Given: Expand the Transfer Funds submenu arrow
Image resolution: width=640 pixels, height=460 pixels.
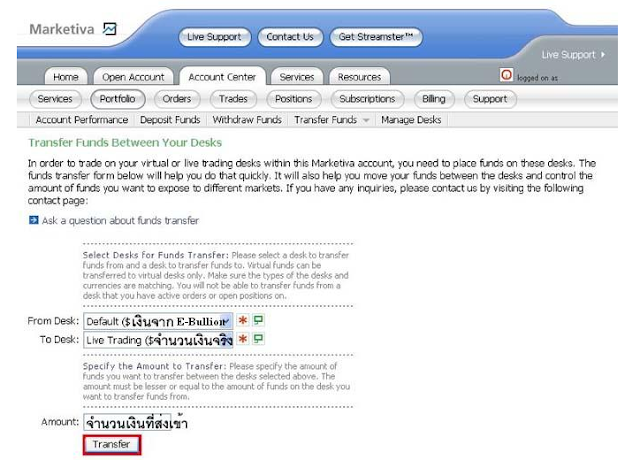Looking at the screenshot, I should pyautogui.click(x=366, y=120).
